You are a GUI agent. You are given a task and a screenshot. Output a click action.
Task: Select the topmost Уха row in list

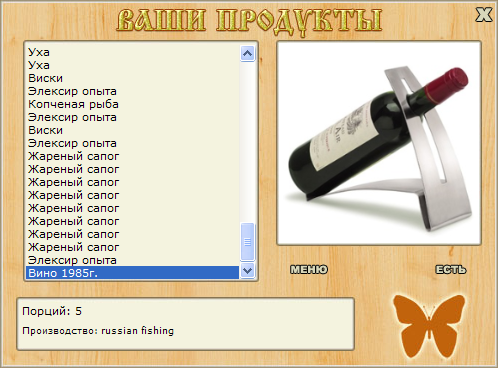132,52
